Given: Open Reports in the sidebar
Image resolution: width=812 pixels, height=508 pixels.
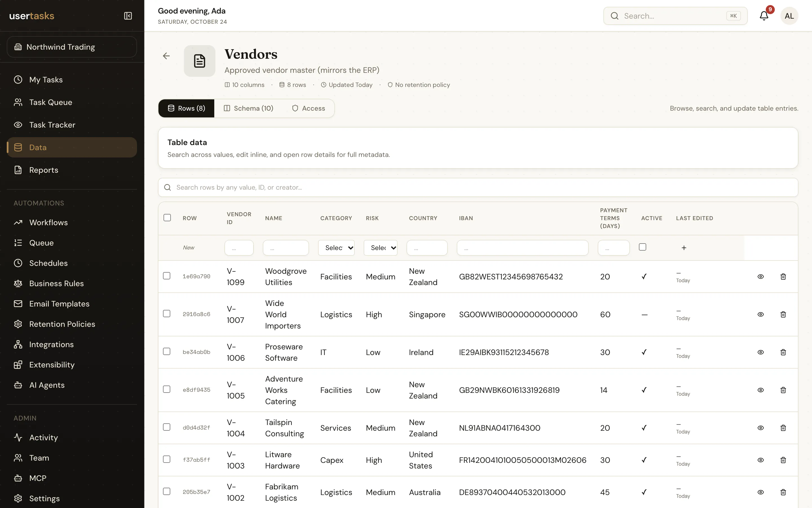Looking at the screenshot, I should click(72, 170).
